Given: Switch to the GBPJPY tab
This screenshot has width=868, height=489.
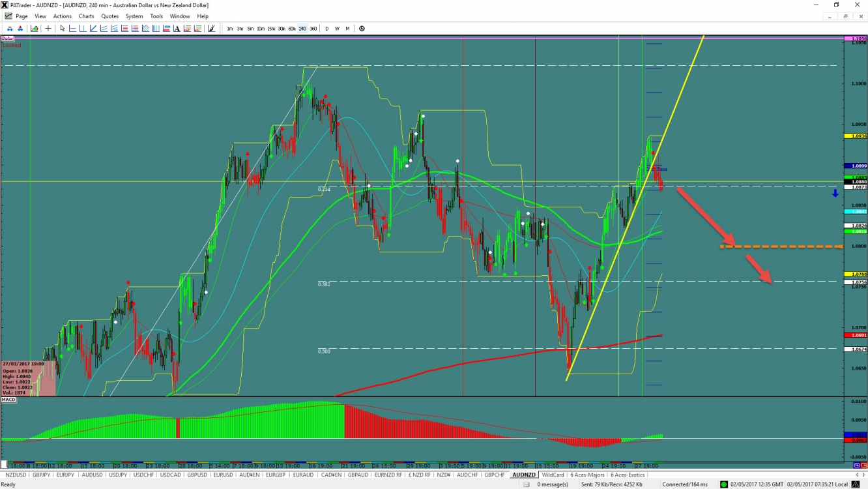Looking at the screenshot, I should point(41,475).
